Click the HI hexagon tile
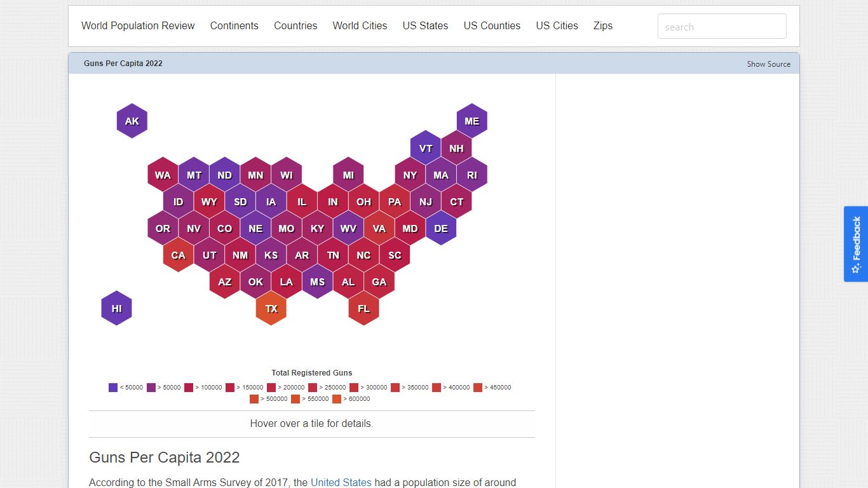Image resolution: width=868 pixels, height=488 pixels. pos(117,308)
